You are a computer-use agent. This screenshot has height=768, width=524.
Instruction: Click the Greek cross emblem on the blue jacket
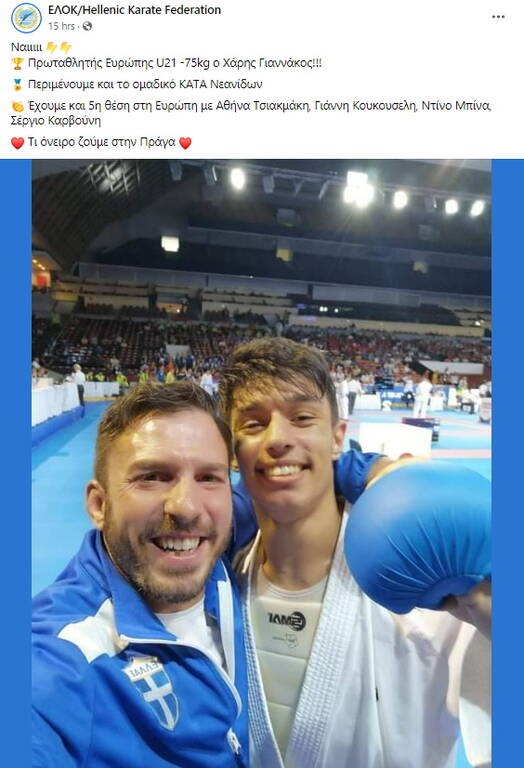(x=155, y=692)
